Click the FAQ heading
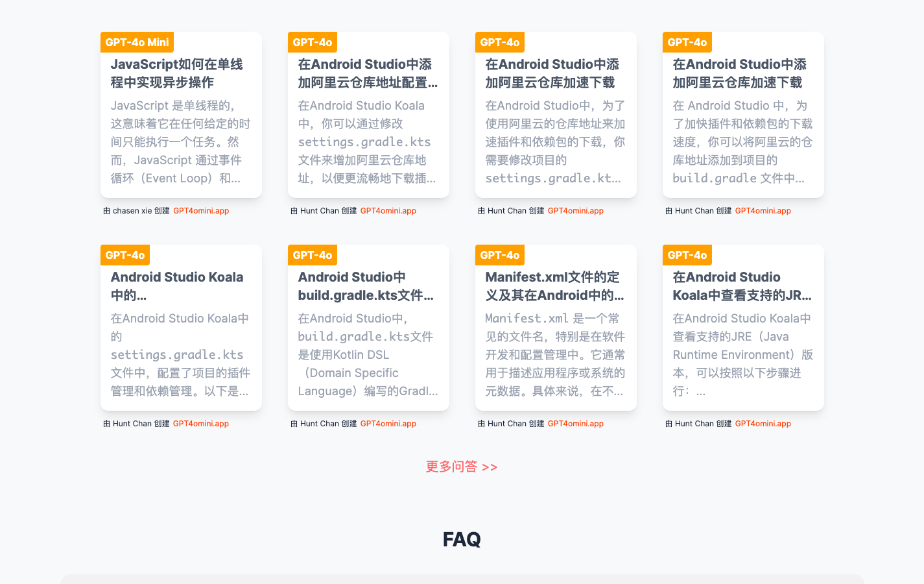The width and height of the screenshot is (924, 584). tap(462, 539)
